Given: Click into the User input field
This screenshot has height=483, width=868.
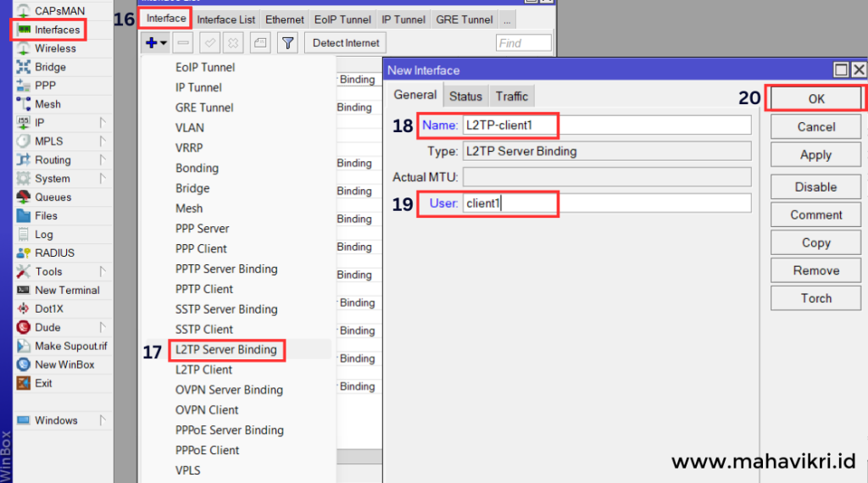Looking at the screenshot, I should coord(606,203).
